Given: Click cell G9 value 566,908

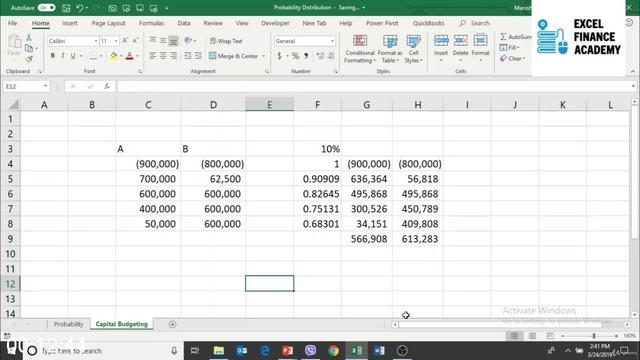Looking at the screenshot, I should [x=367, y=239].
